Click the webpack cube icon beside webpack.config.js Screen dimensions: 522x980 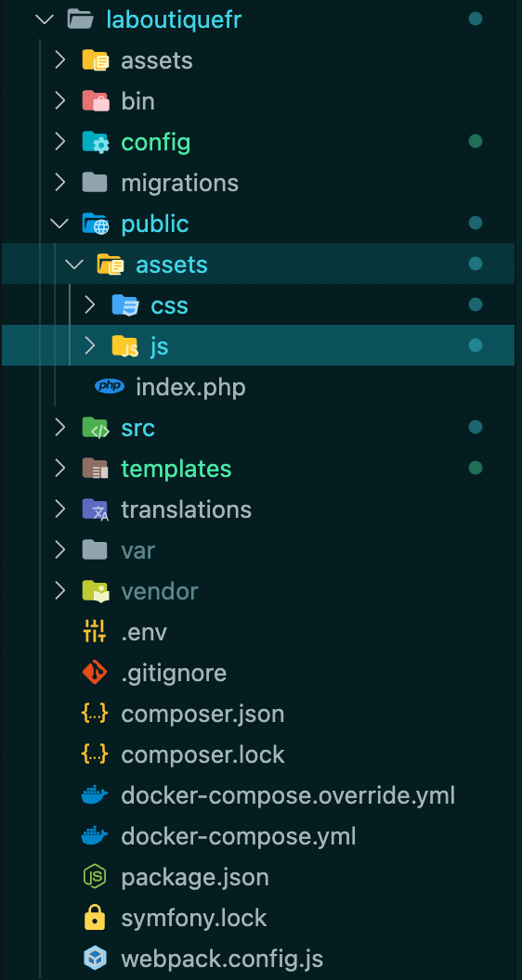(95, 958)
